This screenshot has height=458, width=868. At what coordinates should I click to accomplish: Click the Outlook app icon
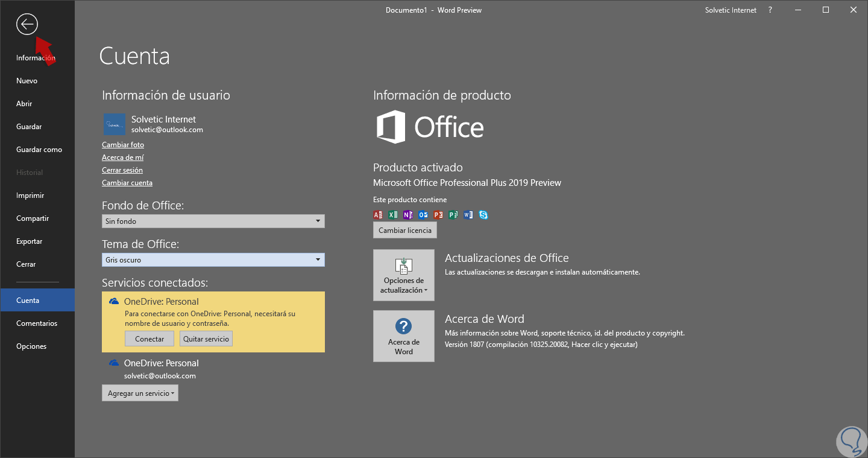click(423, 214)
